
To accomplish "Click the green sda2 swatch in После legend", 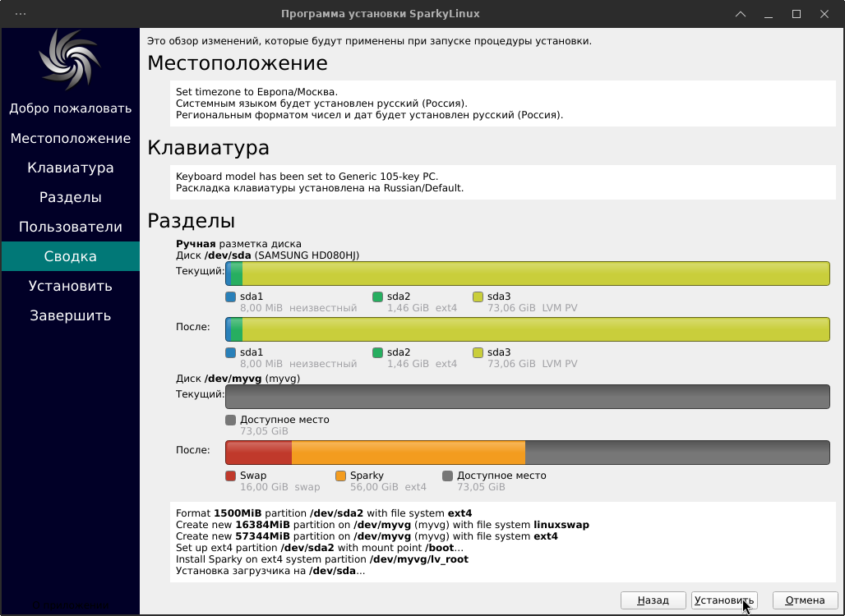I will pyautogui.click(x=378, y=352).
